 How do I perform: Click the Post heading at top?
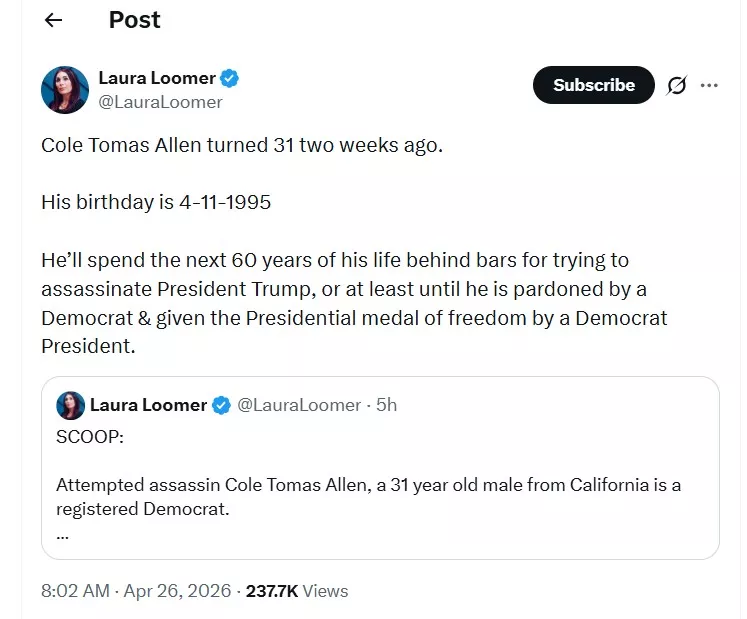(134, 20)
